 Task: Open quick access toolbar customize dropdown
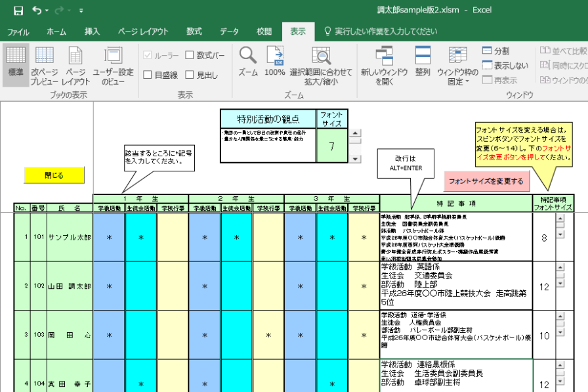81,11
